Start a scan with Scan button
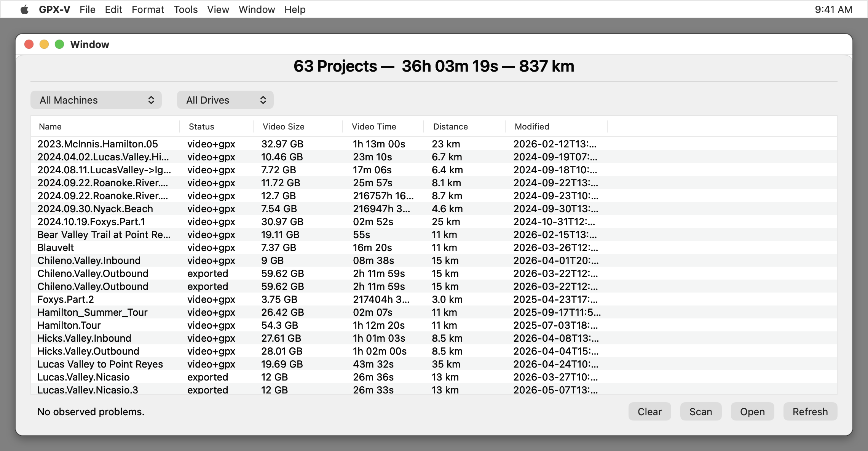Image resolution: width=868 pixels, height=451 pixels. click(700, 411)
